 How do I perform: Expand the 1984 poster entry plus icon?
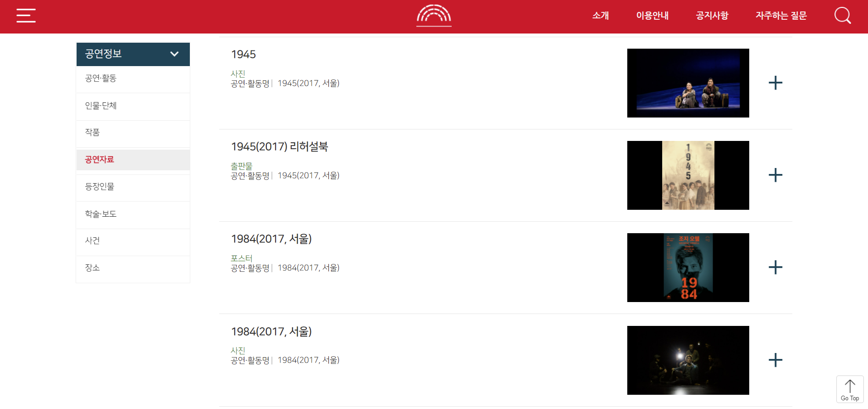coord(775,267)
